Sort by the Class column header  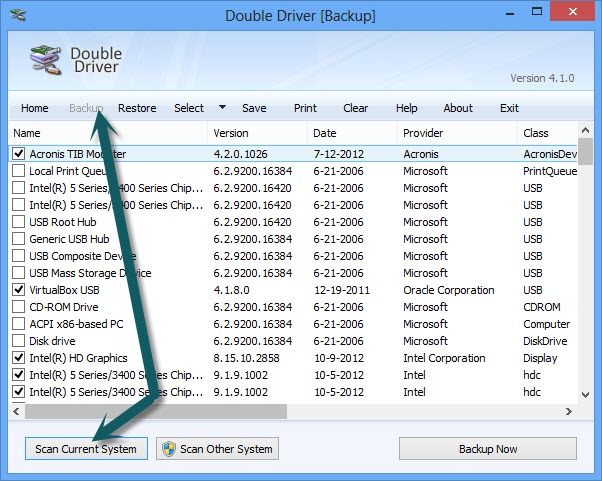pos(547,133)
